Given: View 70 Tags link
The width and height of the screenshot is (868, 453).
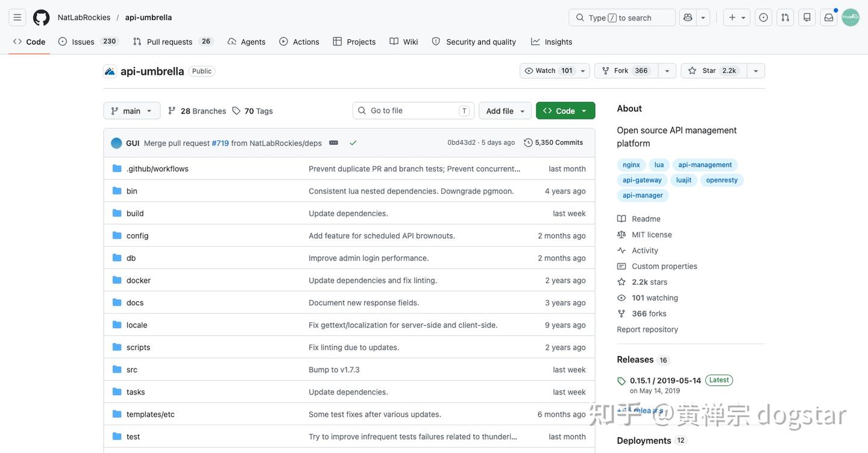Looking at the screenshot, I should click(253, 111).
